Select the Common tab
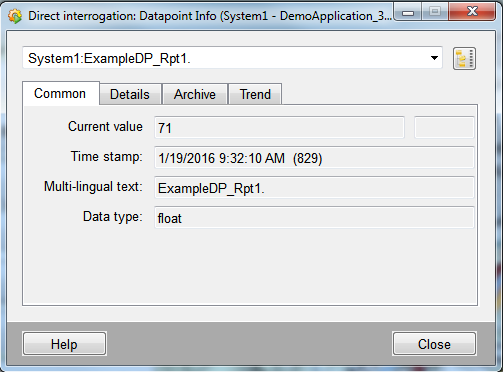Image resolution: width=503 pixels, height=372 pixels. 61,93
